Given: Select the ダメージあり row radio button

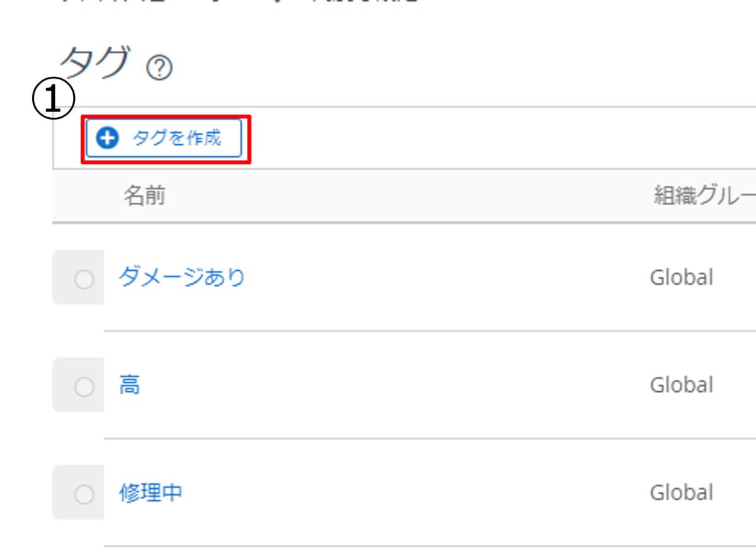Looking at the screenshot, I should tap(84, 279).
